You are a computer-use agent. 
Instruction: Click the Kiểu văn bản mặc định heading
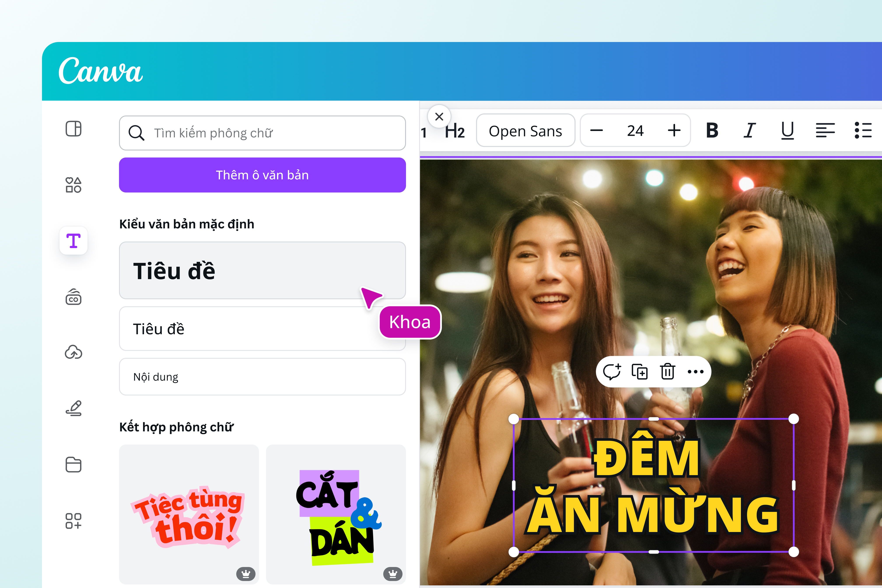(x=187, y=224)
